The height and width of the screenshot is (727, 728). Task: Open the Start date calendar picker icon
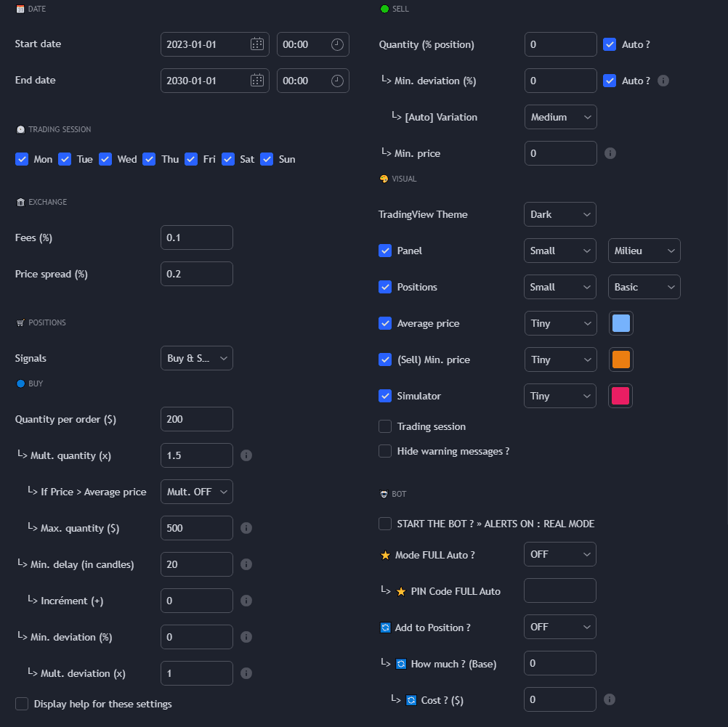(257, 44)
